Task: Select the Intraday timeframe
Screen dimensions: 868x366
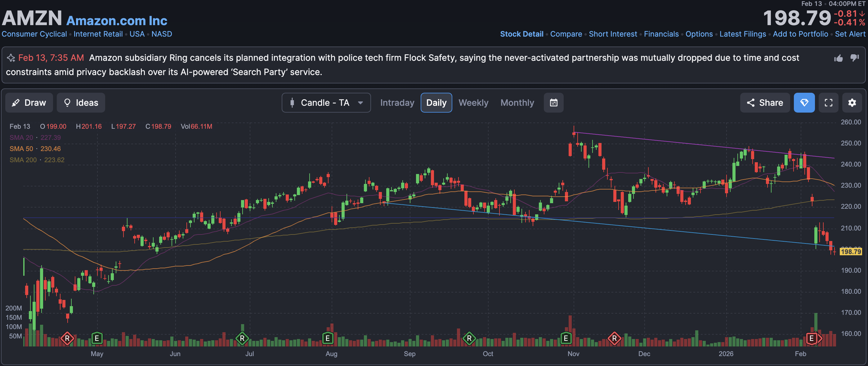Action: point(397,103)
